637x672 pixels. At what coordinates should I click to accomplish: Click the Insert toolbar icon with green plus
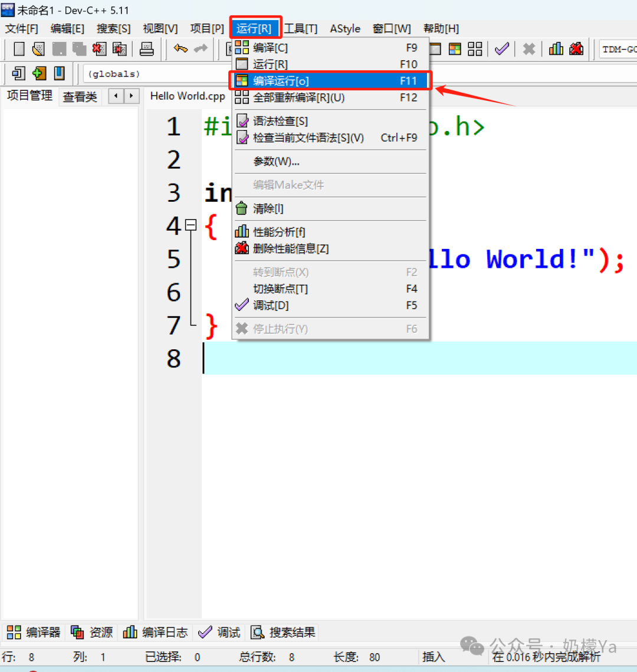(39, 73)
